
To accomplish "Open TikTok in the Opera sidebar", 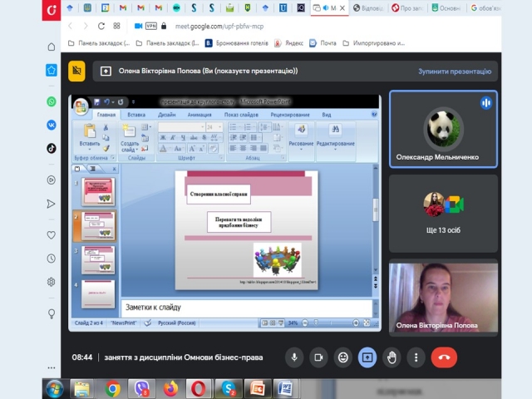I will pos(52,148).
